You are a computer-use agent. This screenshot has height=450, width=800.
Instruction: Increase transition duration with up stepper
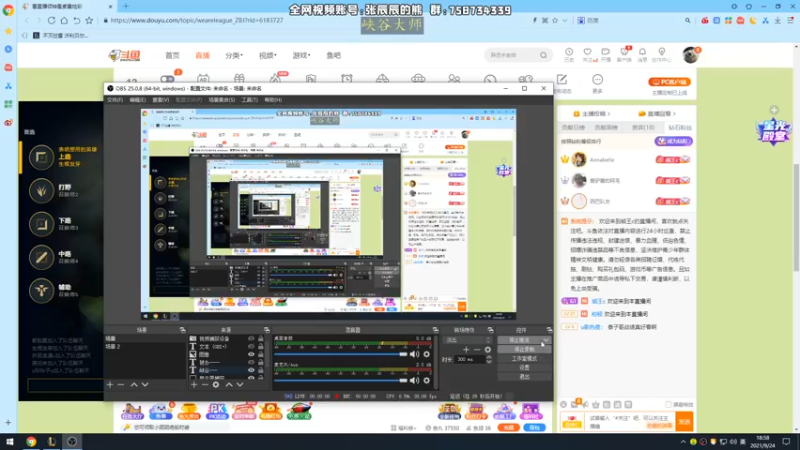(489, 357)
